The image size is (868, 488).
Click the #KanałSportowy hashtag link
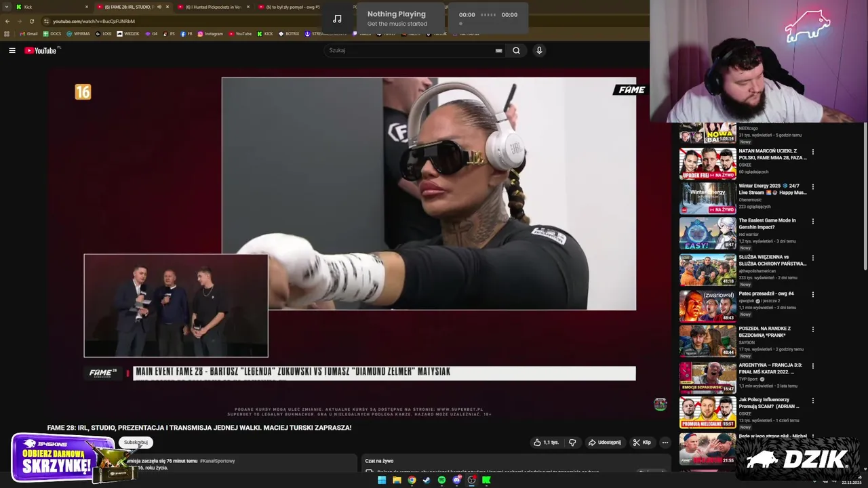click(x=217, y=461)
